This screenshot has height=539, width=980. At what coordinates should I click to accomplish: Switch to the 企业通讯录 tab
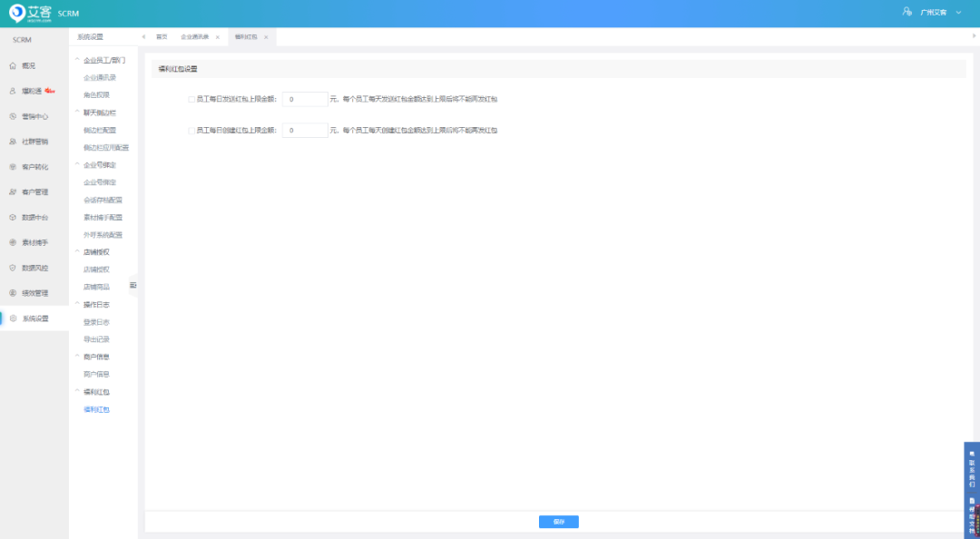point(194,37)
